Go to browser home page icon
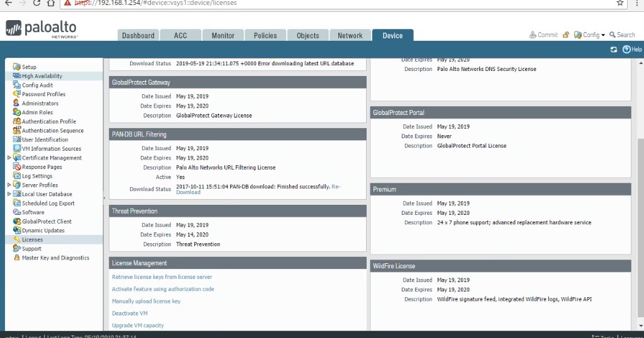644x338 pixels. pyautogui.click(x=50, y=3)
